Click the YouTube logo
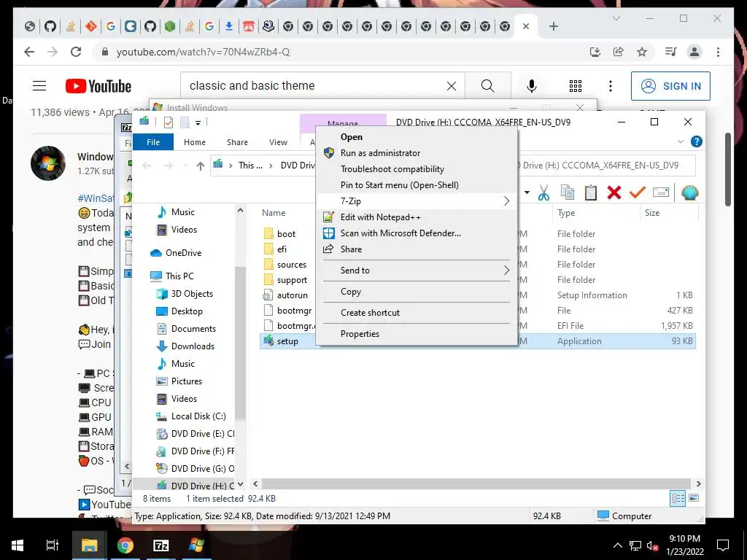 [98, 86]
